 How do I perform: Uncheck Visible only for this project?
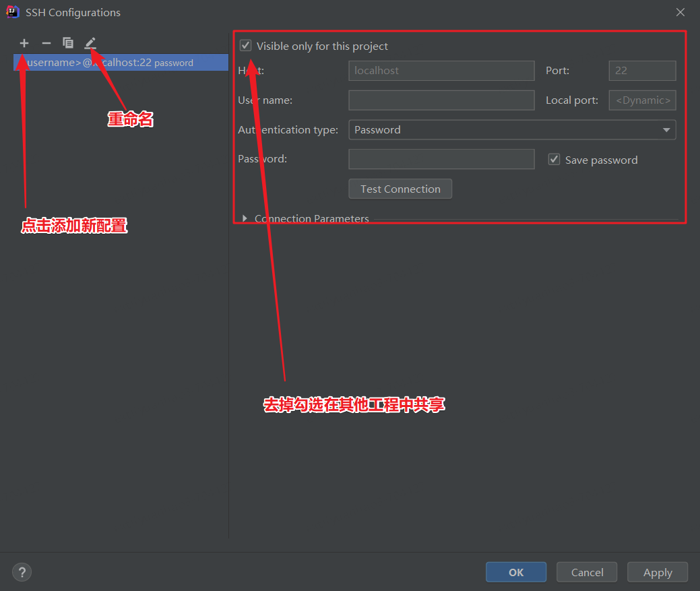(x=246, y=46)
